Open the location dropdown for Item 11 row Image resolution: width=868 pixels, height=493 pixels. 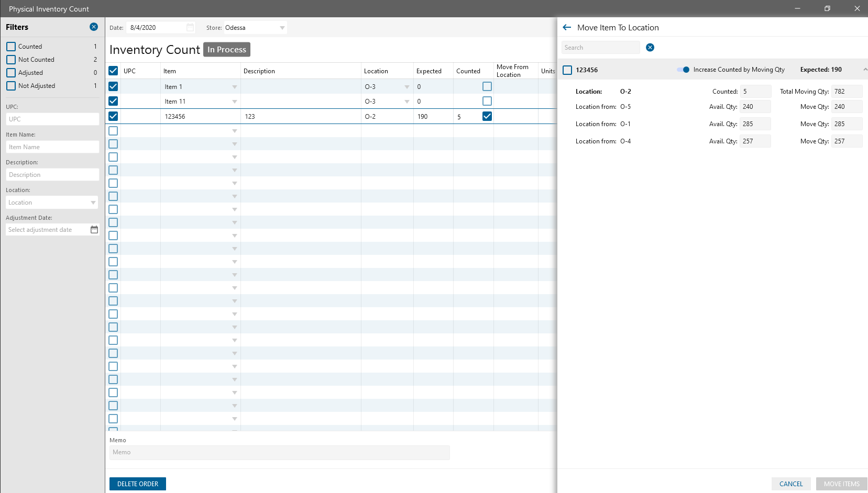(x=407, y=102)
